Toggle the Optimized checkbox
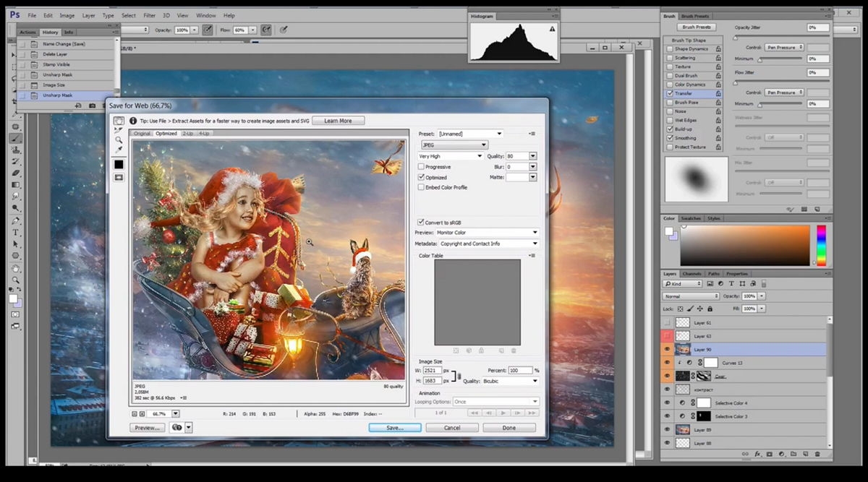Image resolution: width=868 pixels, height=482 pixels. click(x=421, y=177)
